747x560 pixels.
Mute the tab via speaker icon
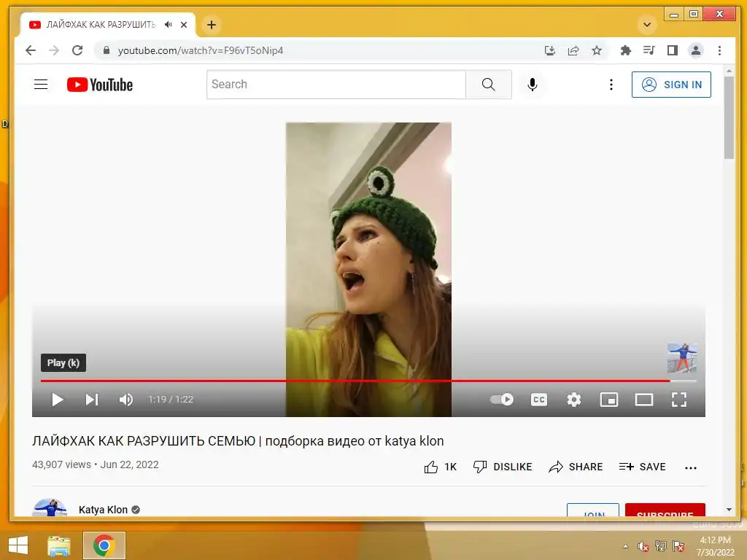tap(169, 25)
